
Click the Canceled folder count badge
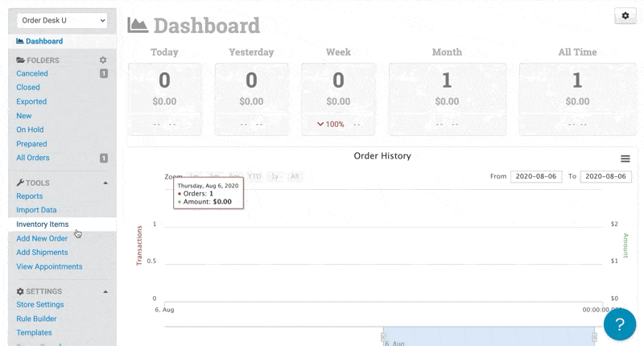tap(103, 74)
